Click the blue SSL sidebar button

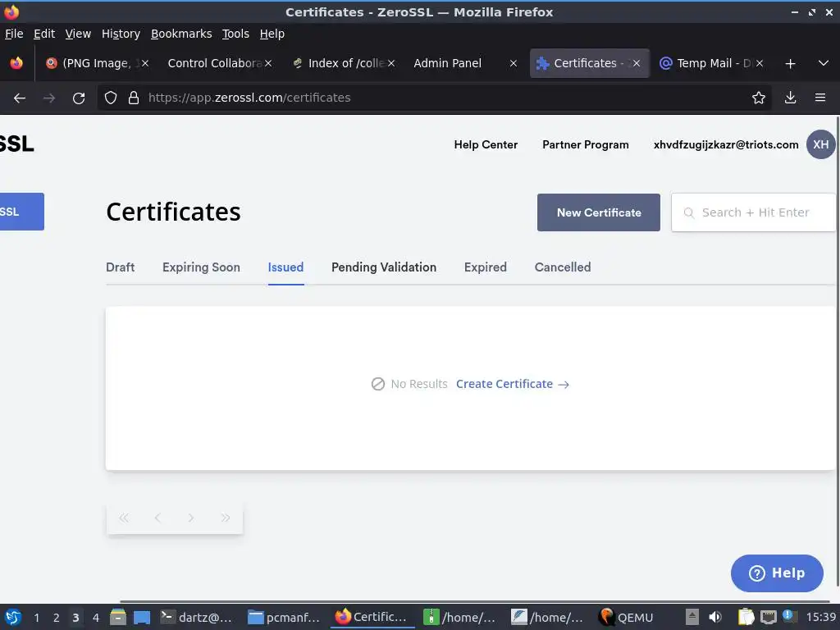[x=22, y=212]
